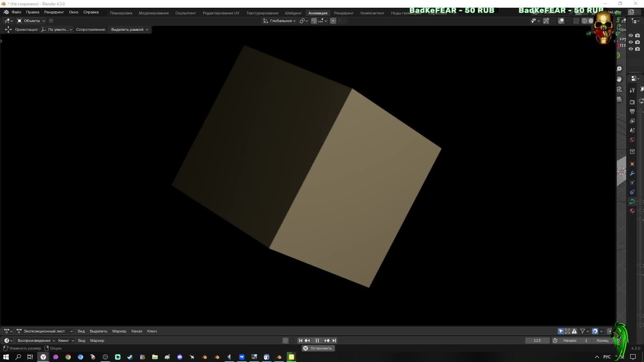Disable render for the second outliner item
Image resolution: width=644 pixels, height=362 pixels.
point(638,42)
